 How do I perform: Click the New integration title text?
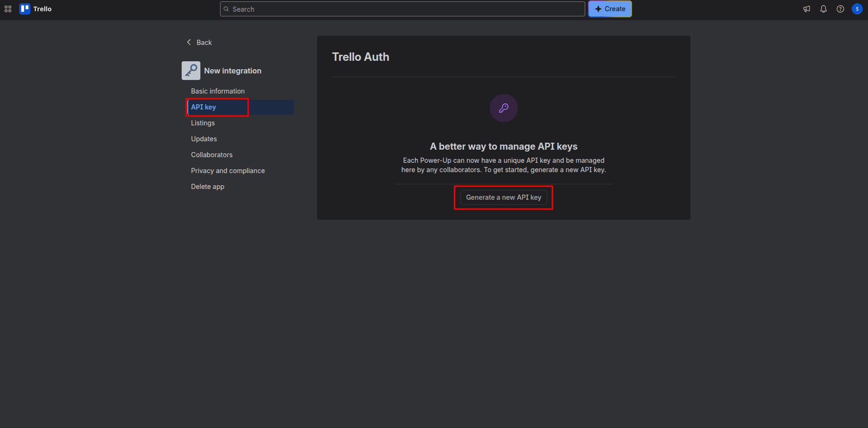(x=233, y=71)
